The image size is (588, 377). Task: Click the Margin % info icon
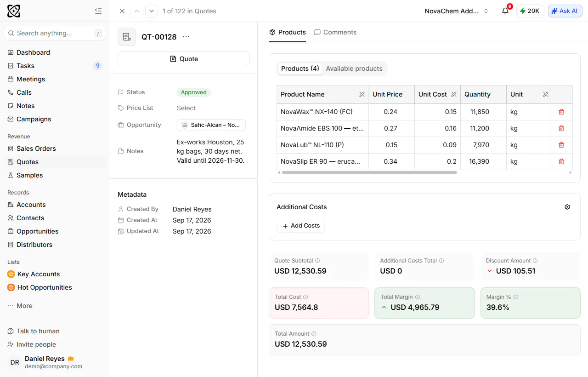pos(516,297)
